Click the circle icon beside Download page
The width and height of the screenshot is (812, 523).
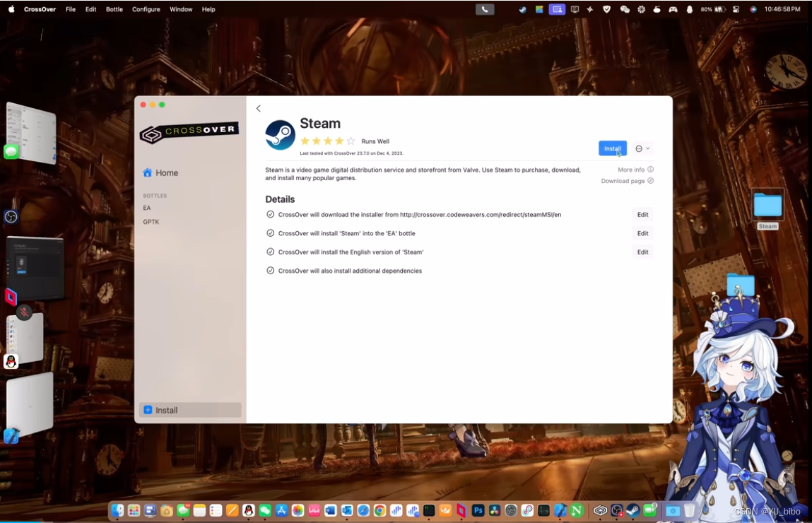pos(650,181)
